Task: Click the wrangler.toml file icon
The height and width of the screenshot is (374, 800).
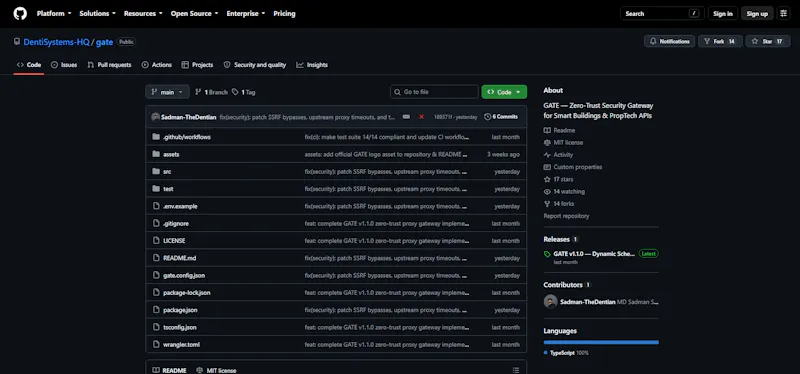Action: pos(156,345)
